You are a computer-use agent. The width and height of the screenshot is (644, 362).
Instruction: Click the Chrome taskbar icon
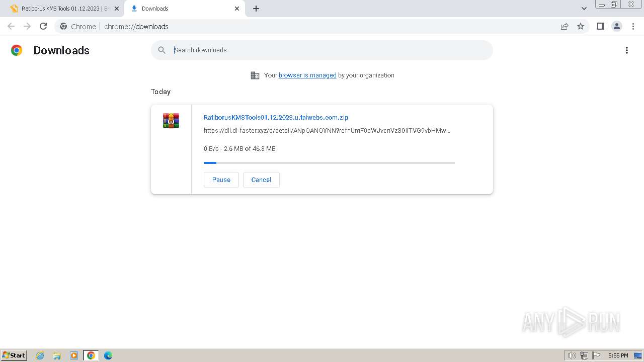click(91, 355)
